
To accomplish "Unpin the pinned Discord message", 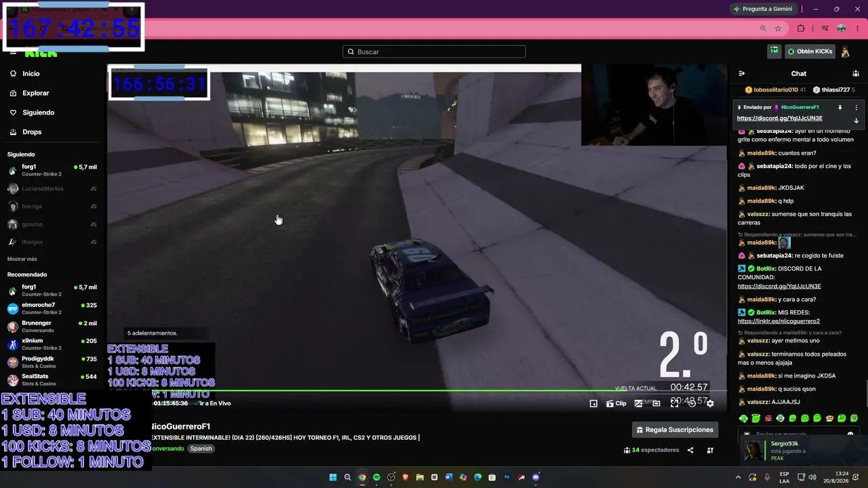I will pos(840,107).
